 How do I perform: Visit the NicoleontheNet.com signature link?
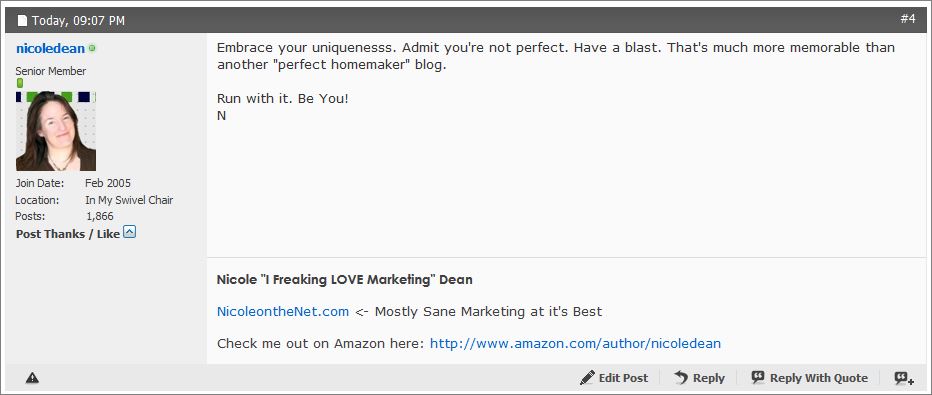[283, 311]
